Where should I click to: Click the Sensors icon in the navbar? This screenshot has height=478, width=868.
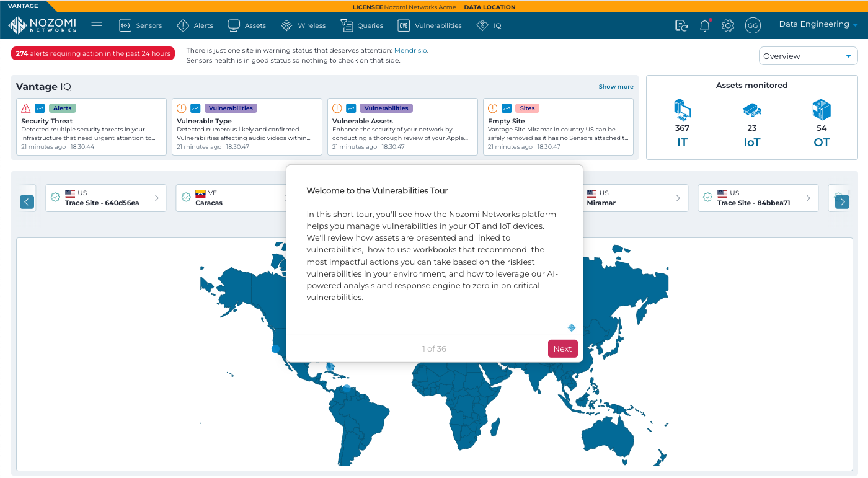(x=125, y=25)
